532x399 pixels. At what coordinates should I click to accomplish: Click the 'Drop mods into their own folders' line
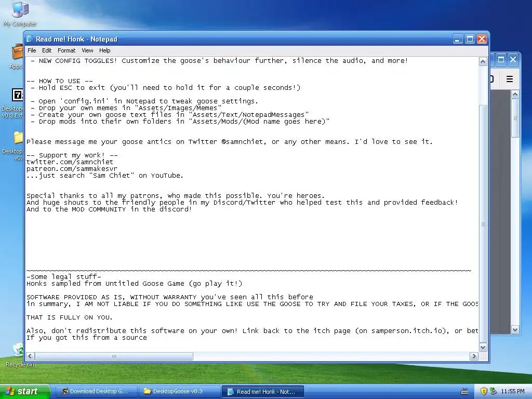click(180, 122)
